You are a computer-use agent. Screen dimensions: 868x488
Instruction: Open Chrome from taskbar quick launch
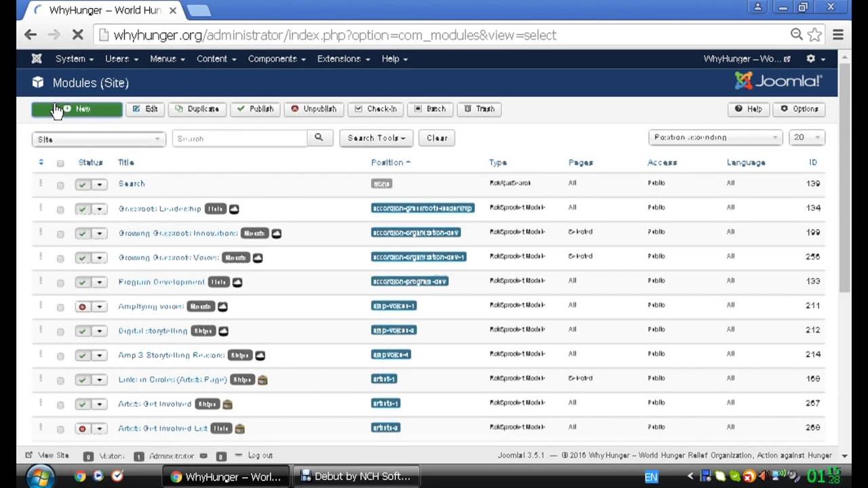pos(81,476)
